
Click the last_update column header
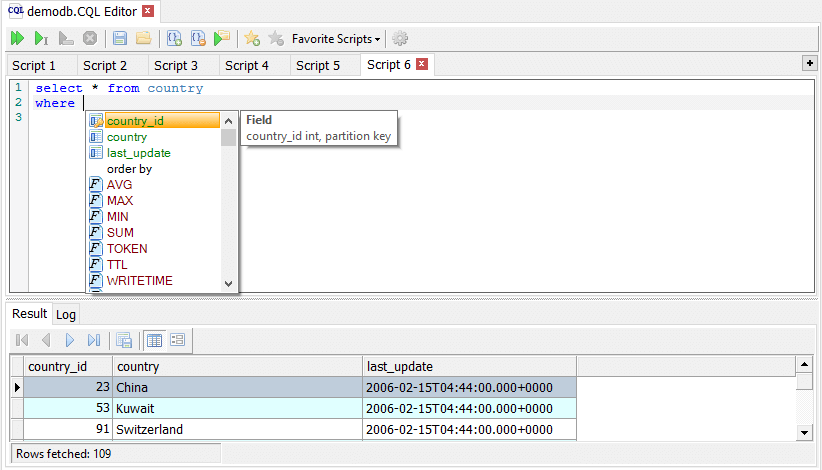click(400, 367)
